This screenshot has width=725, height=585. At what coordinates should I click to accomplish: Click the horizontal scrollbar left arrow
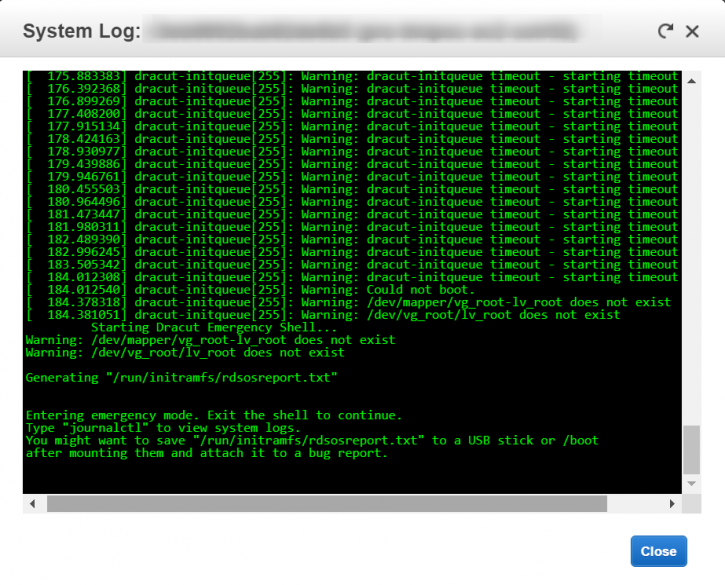click(32, 504)
